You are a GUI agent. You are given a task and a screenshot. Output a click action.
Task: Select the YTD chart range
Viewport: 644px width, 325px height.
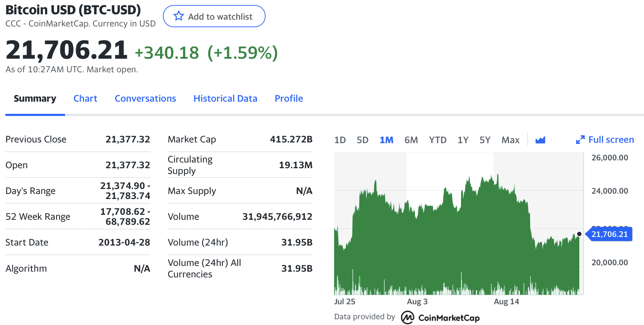coord(438,140)
